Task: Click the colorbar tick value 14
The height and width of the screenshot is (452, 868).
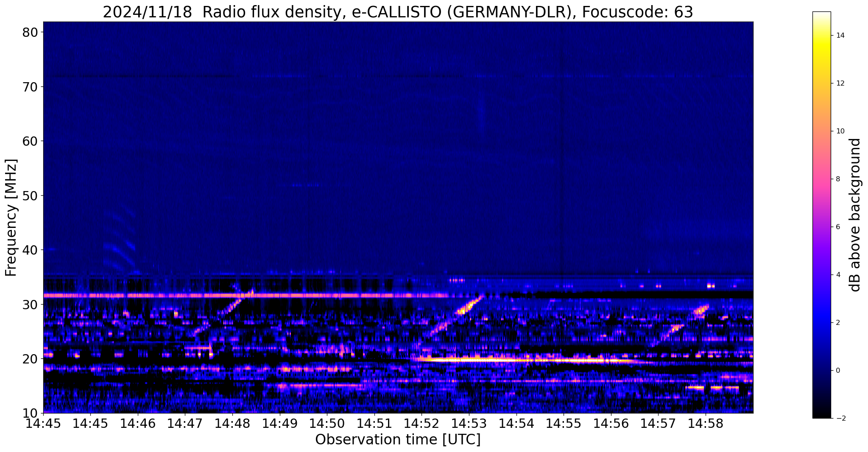Action: coord(840,35)
